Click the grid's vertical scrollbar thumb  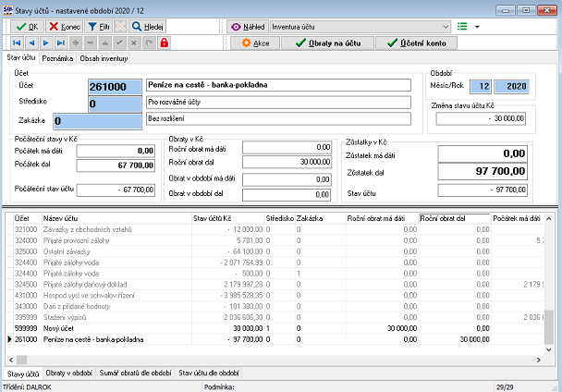click(x=549, y=327)
